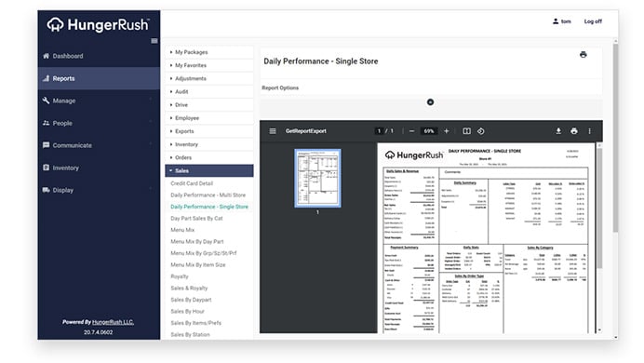Zoom in on the PDF report

click(x=447, y=131)
